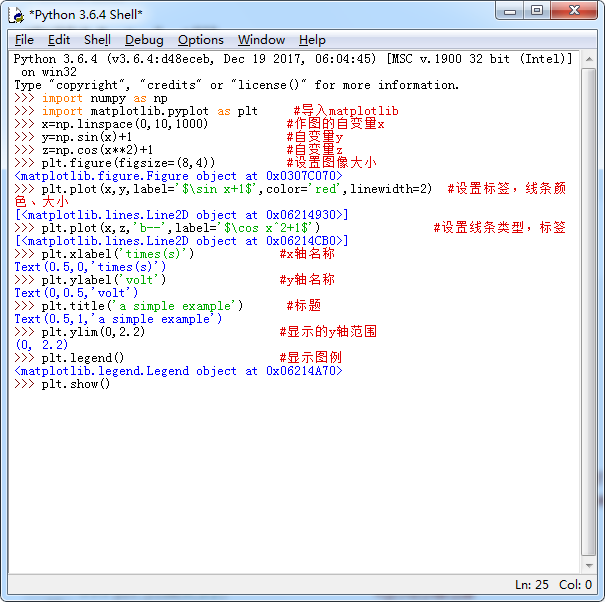Click the 'Col: 0' status bar indicator
The height and width of the screenshot is (602, 605).
(x=575, y=585)
